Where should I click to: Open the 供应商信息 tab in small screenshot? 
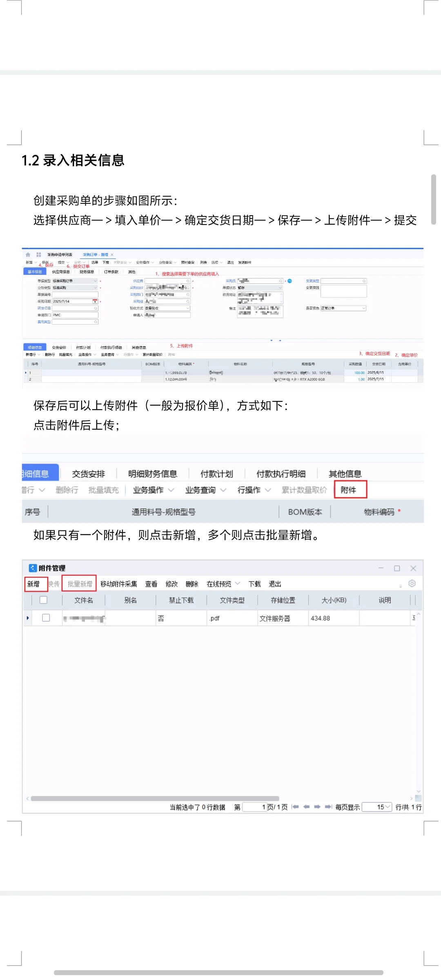61,272
